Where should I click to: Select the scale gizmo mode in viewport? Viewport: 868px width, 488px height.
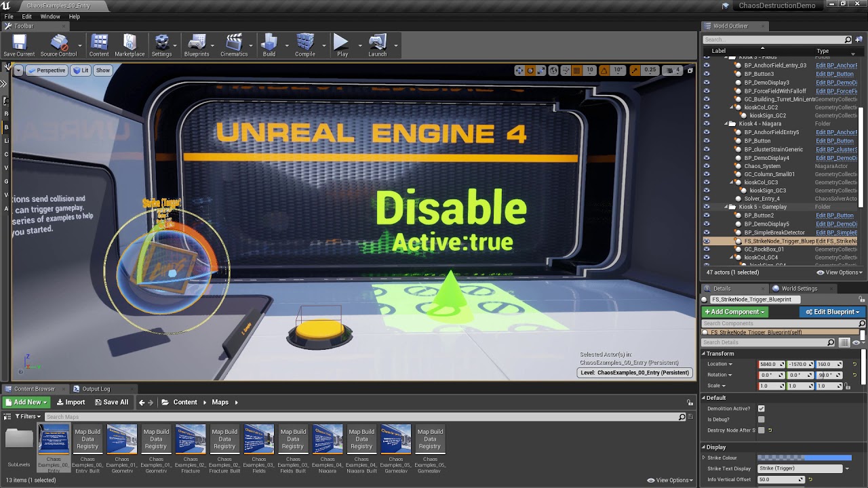coord(542,70)
